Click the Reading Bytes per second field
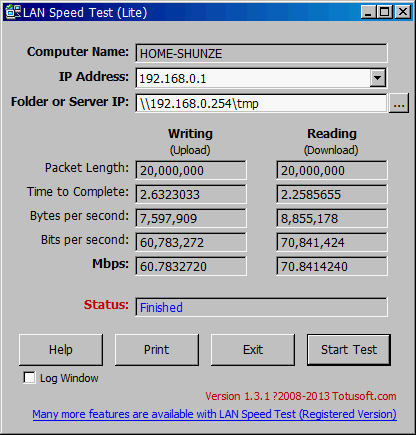The width and height of the screenshot is (416, 435). pos(332,218)
